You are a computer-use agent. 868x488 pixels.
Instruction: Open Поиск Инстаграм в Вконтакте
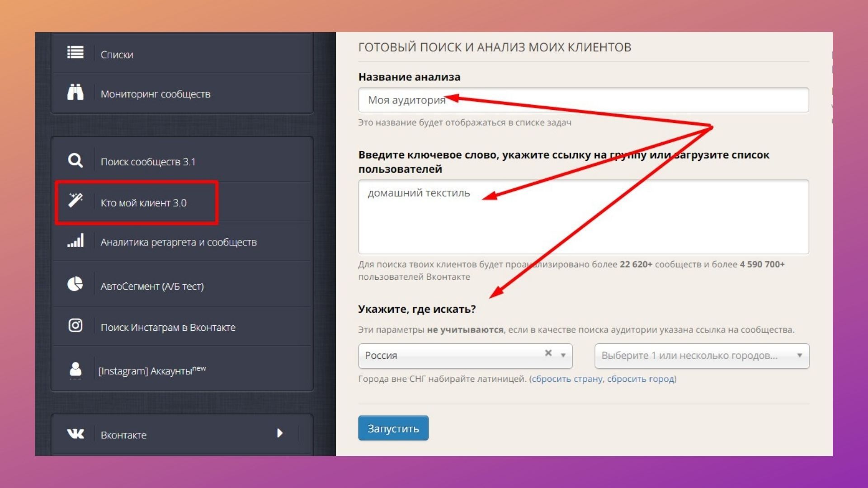pyautogui.click(x=168, y=328)
